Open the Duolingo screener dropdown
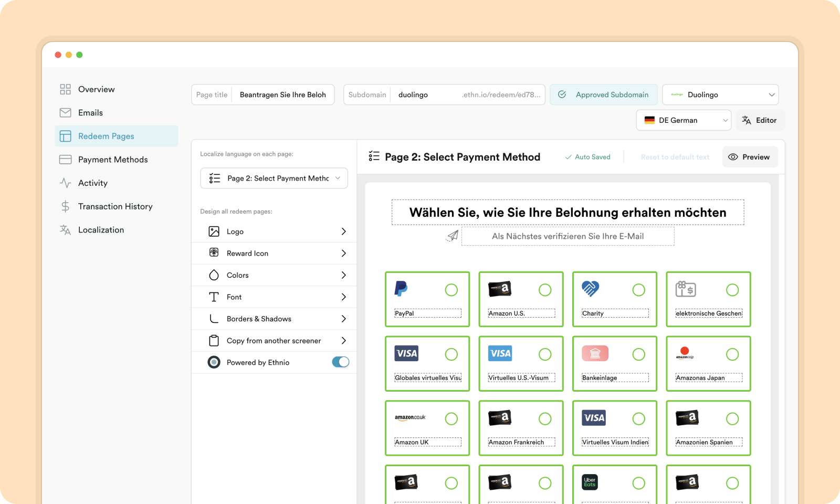 720,94
